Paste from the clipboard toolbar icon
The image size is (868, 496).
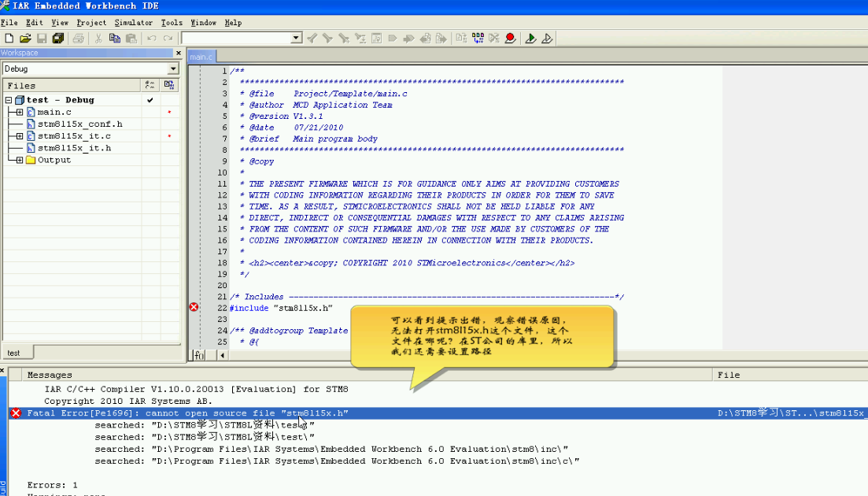[x=131, y=39]
